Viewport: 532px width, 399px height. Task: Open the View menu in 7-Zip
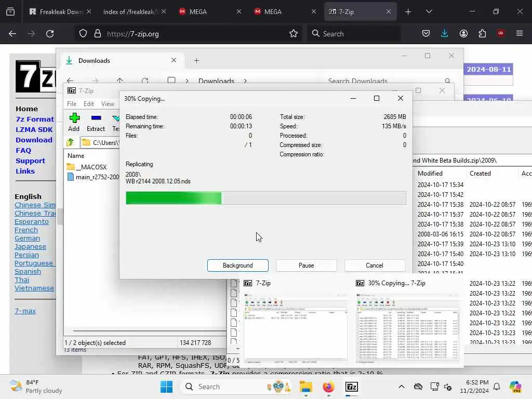[x=108, y=104]
